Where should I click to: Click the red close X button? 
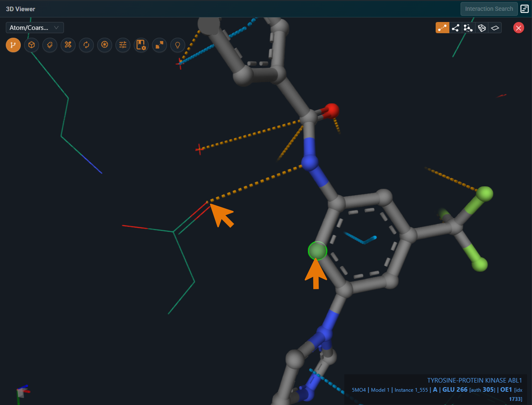point(518,28)
